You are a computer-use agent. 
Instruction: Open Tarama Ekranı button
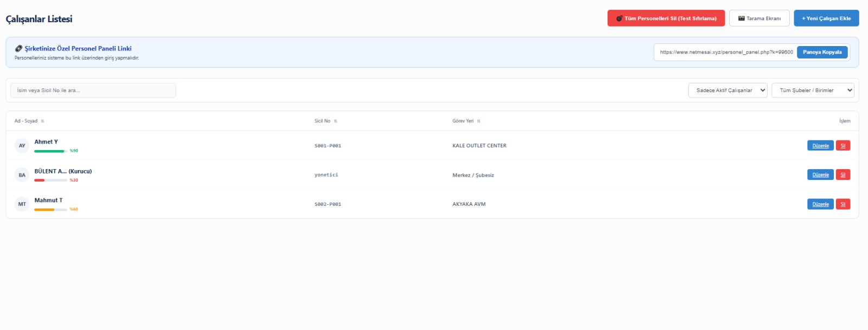coord(759,18)
